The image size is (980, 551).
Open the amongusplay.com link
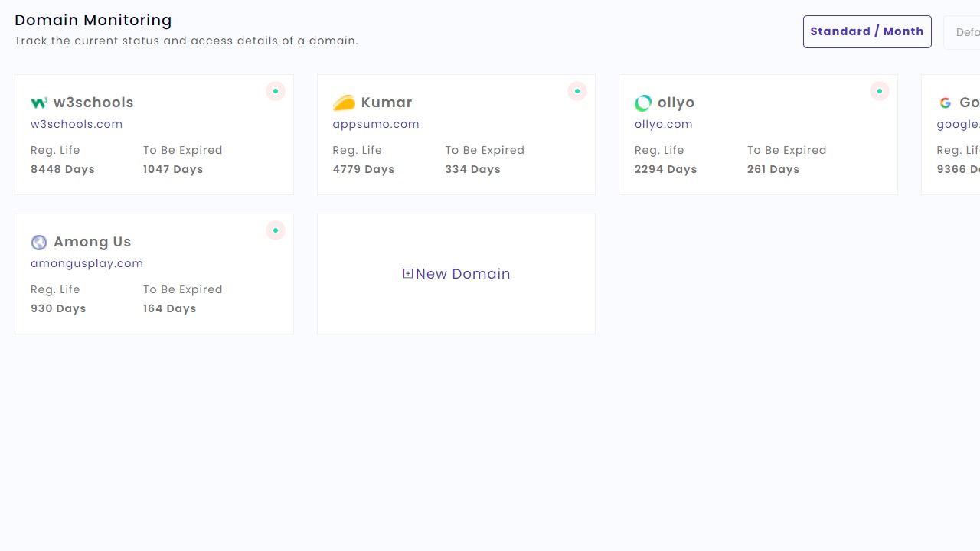(x=87, y=263)
